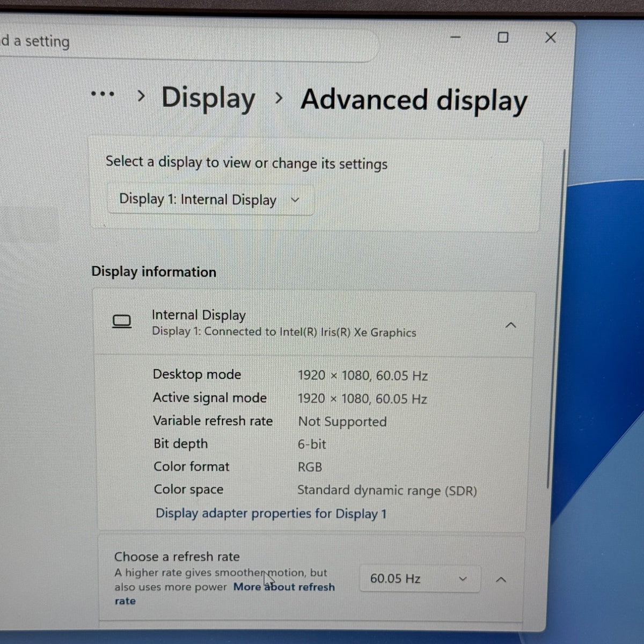This screenshot has width=644, height=644.
Task: Maximize the Settings window
Action: point(503,38)
